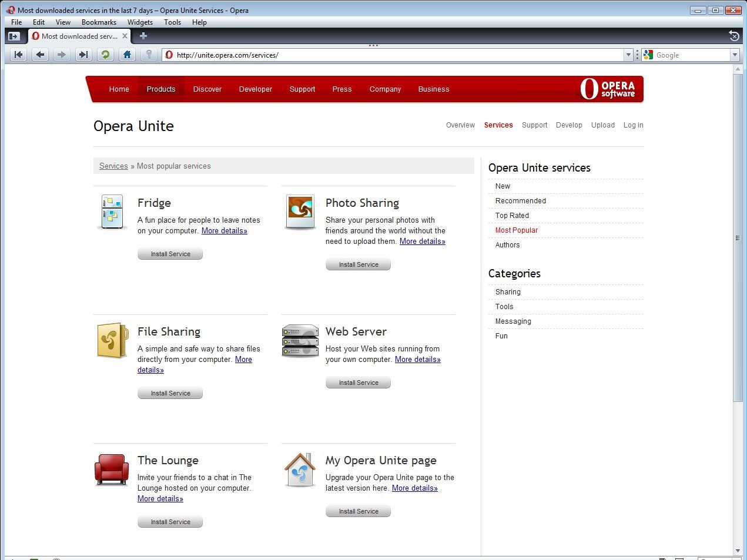The image size is (747, 560).
Task: Open the Bookmarks menu
Action: click(x=99, y=22)
